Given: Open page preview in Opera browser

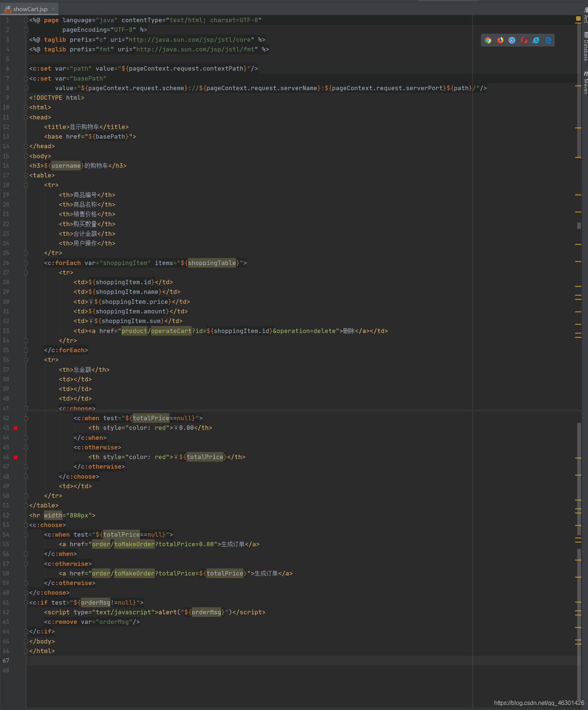Looking at the screenshot, I should (x=524, y=40).
